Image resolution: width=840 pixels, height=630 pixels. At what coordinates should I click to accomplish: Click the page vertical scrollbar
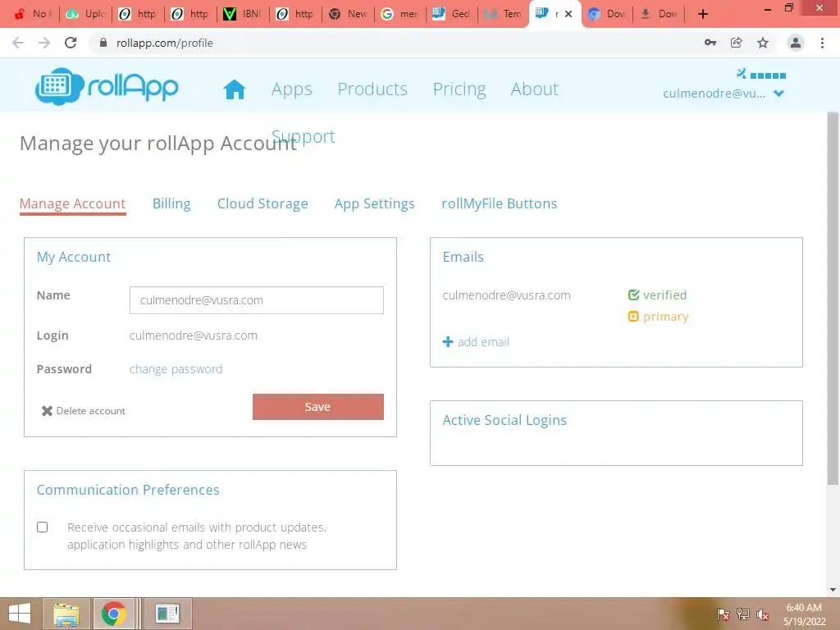(x=833, y=297)
